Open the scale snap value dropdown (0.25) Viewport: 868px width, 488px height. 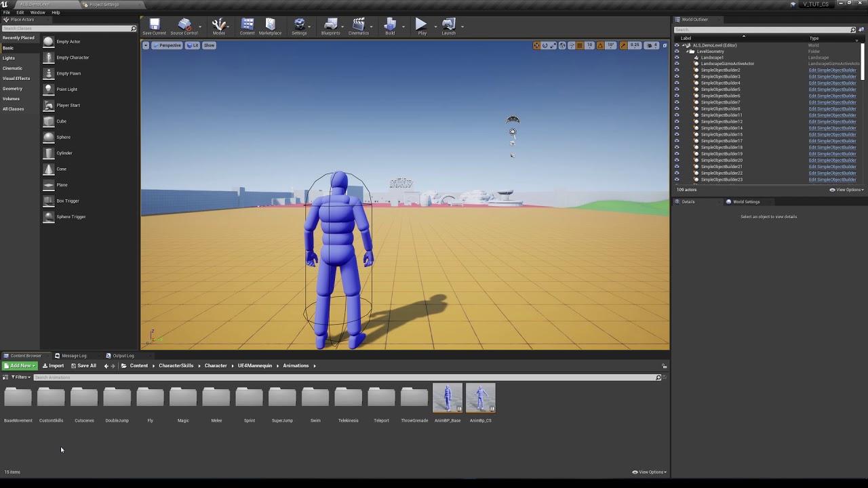(635, 45)
